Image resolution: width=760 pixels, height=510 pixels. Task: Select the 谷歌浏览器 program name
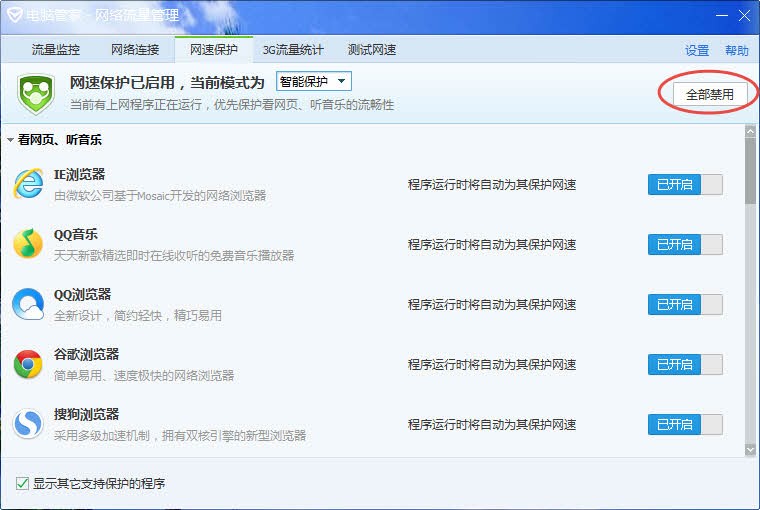86,354
